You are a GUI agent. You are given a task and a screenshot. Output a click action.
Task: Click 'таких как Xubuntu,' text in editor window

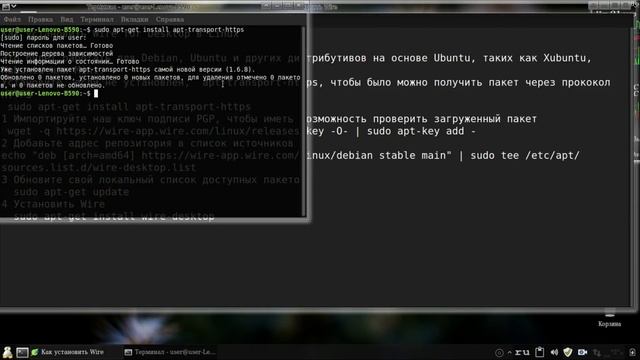click(x=537, y=58)
